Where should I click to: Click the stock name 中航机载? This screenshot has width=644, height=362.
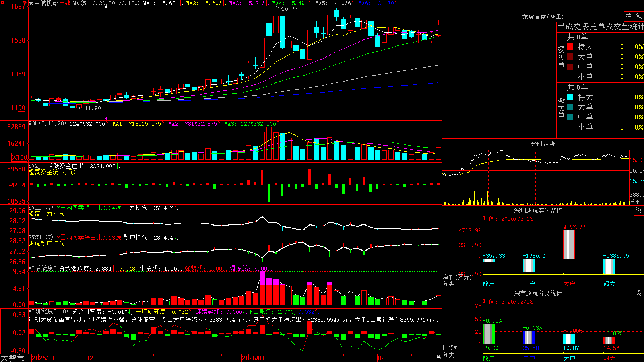[47, 3]
